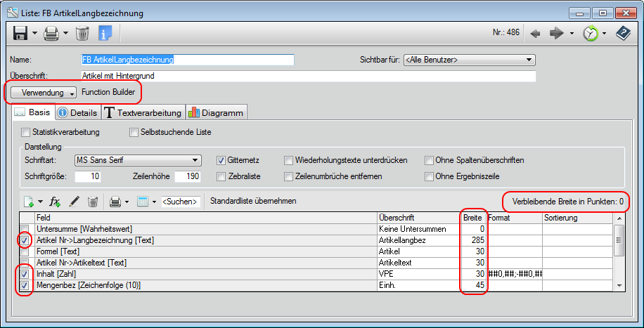
Task: Switch to the Textverarbeitung tab
Action: (x=143, y=112)
